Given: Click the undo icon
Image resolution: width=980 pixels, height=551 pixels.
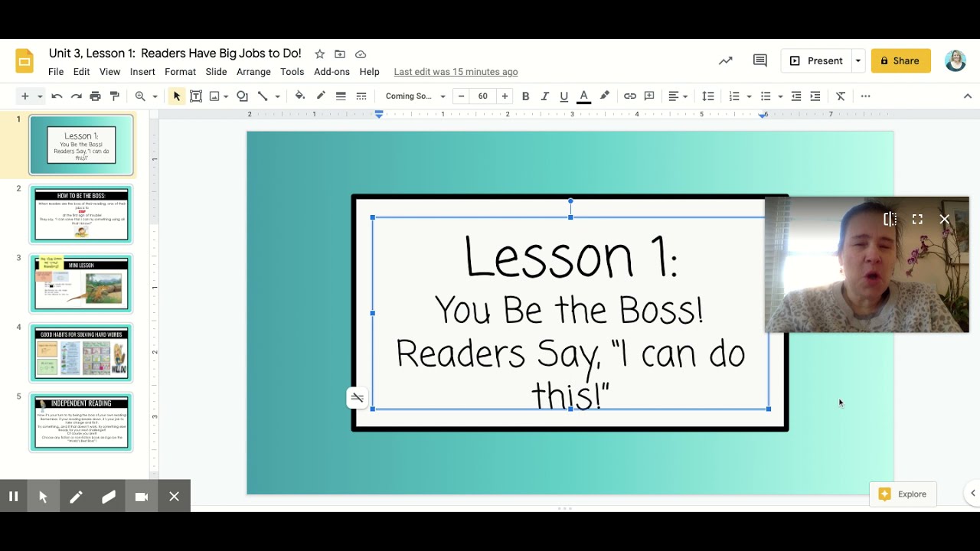Looking at the screenshot, I should coord(57,96).
